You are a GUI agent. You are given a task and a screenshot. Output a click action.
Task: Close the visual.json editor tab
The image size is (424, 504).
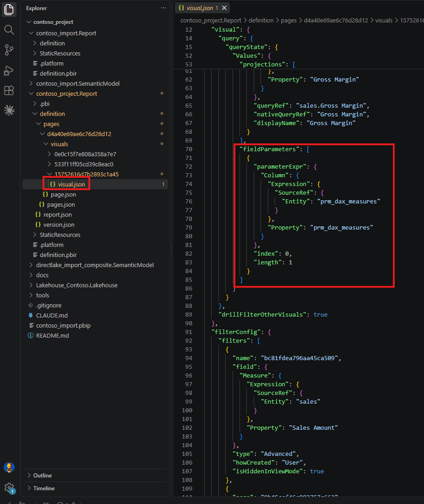224,8
